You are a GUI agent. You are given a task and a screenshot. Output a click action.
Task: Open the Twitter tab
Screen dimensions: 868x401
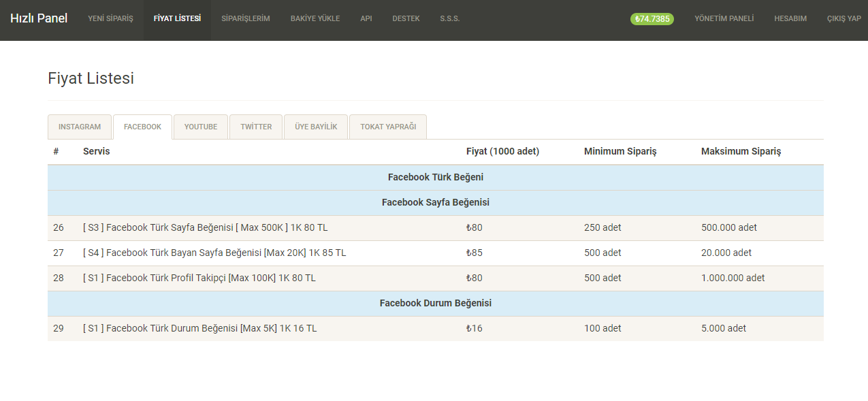[x=256, y=127]
